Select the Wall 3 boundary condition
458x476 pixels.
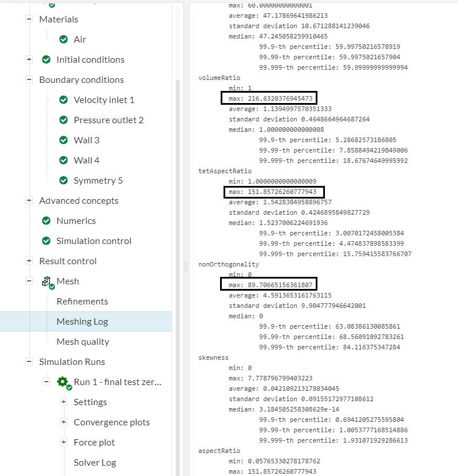(x=86, y=140)
